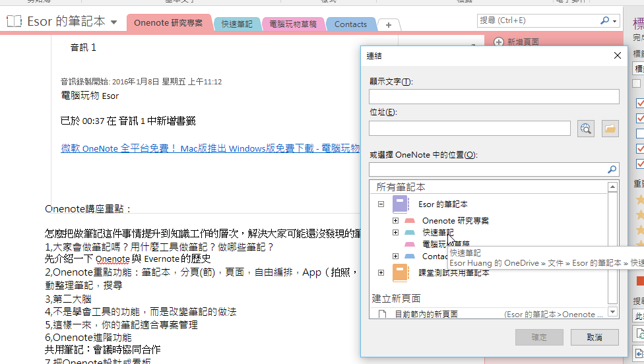Screen dimensions: 644x364
Task: Focus the 位址 address input field
Action: (x=469, y=129)
